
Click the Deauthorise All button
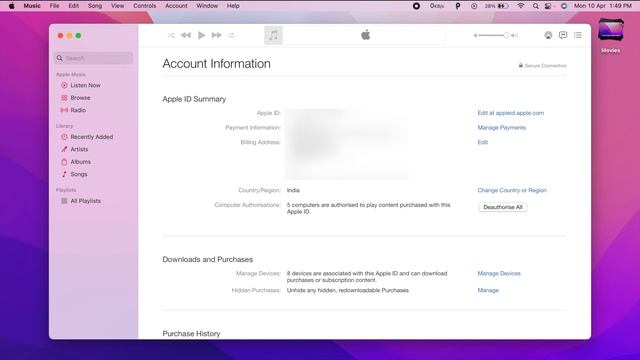coord(503,207)
